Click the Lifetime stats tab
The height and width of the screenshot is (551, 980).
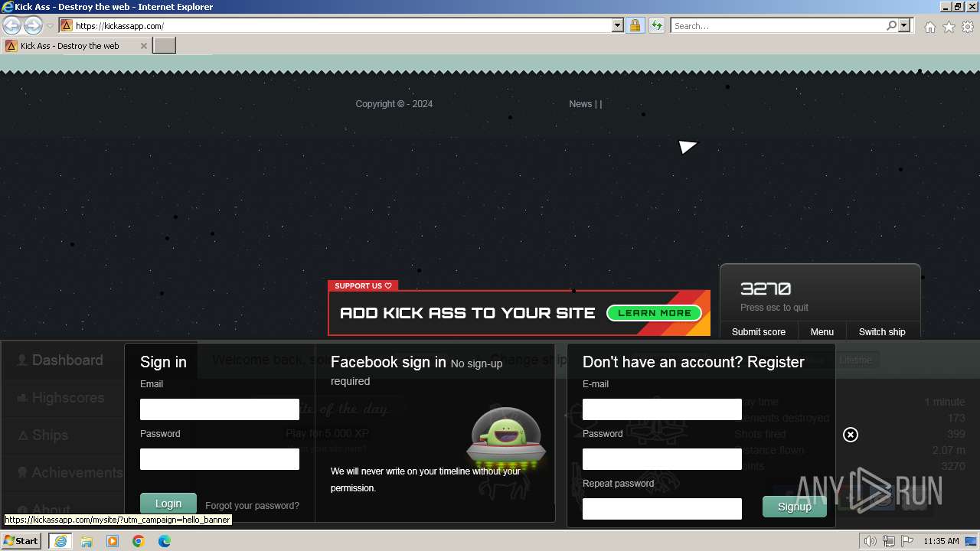click(855, 360)
